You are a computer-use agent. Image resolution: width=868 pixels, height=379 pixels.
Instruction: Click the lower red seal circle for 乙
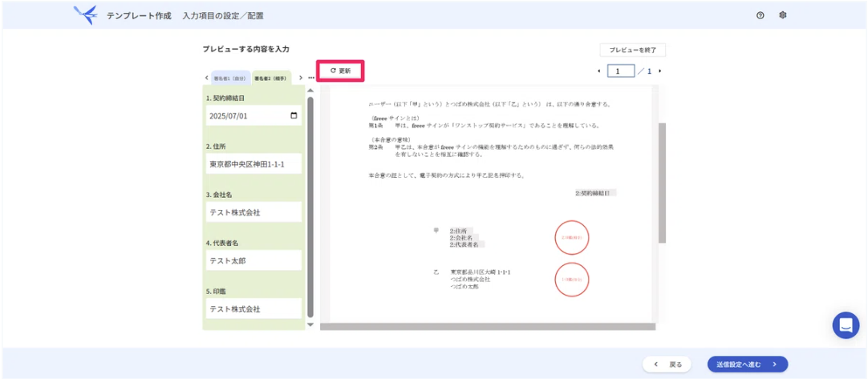tap(572, 280)
